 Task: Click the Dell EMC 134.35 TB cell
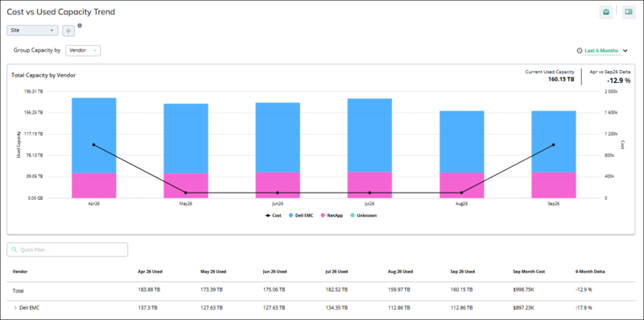[336, 307]
